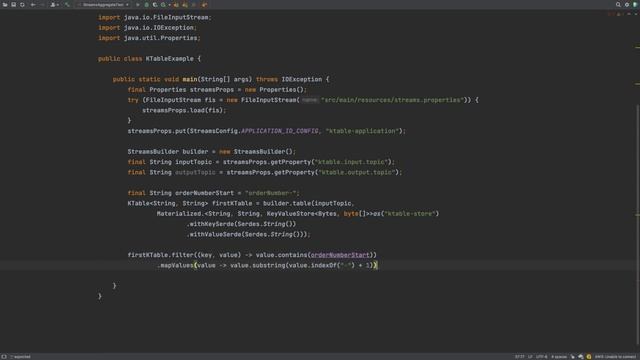Image resolution: width=640 pixels, height=360 pixels.
Task: Click the green Run icon
Action: pos(138,4)
